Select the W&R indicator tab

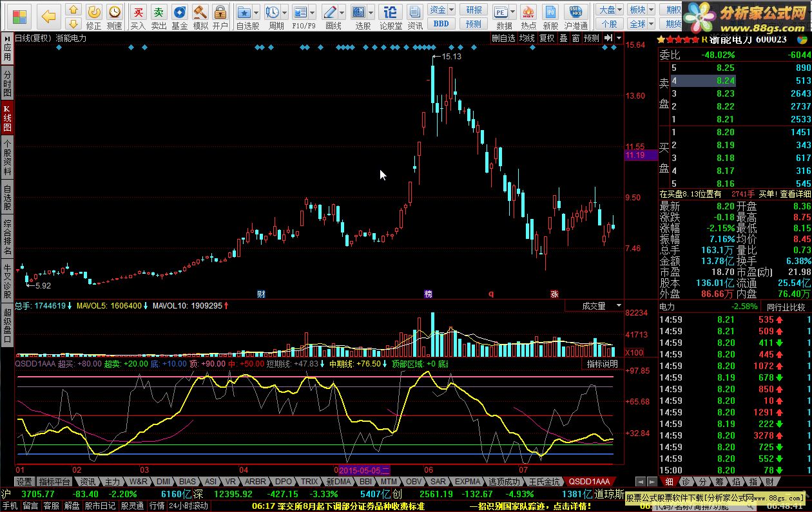(x=138, y=481)
